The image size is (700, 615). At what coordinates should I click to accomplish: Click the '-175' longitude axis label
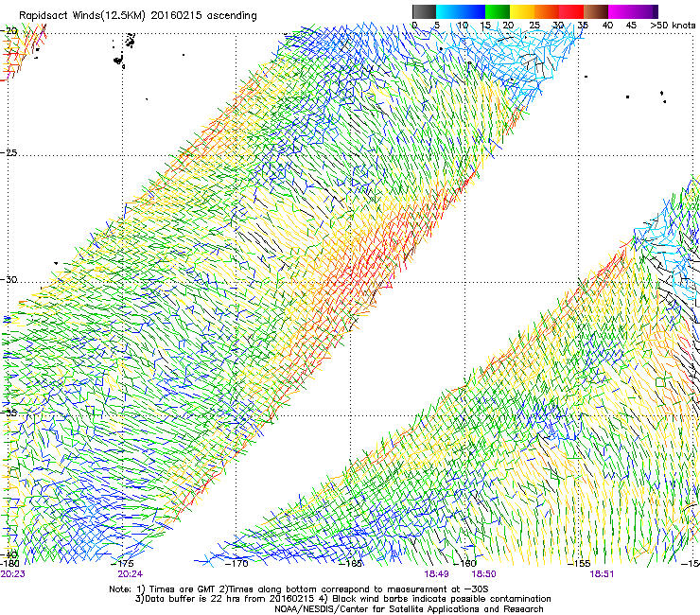(x=122, y=563)
